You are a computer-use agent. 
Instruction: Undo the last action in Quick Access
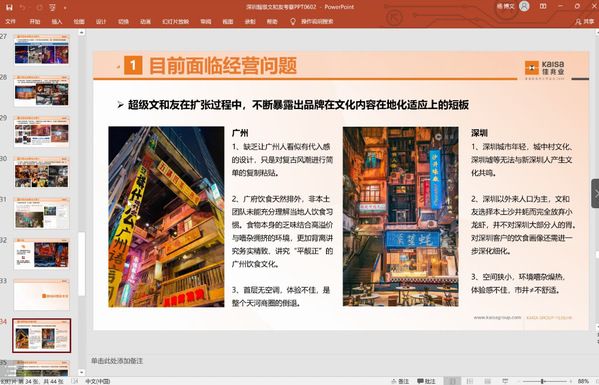pos(23,7)
